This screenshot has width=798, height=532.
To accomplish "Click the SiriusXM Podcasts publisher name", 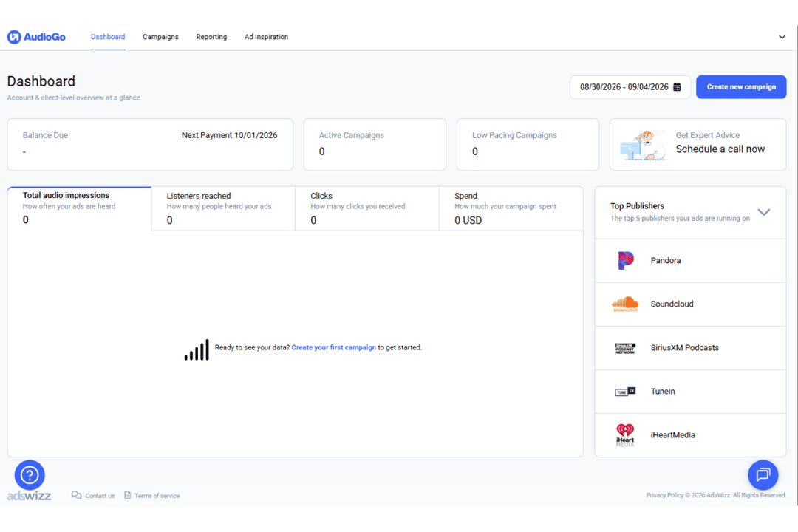I will pos(684,348).
